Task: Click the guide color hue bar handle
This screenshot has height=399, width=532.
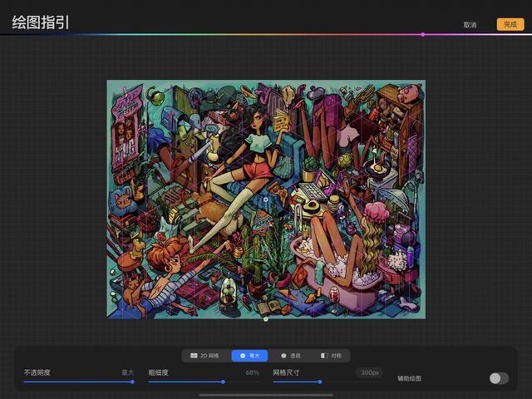Action: (423, 35)
